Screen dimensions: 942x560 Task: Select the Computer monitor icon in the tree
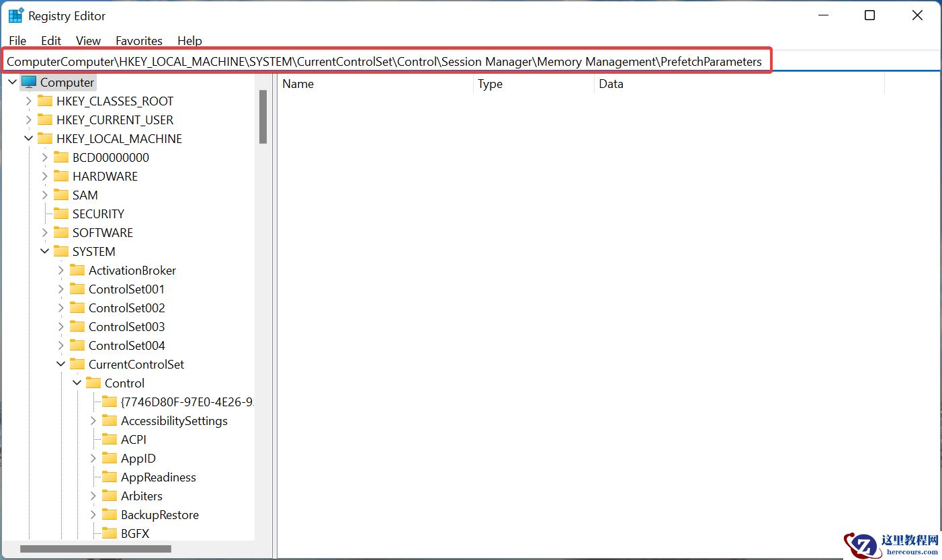pyautogui.click(x=28, y=82)
